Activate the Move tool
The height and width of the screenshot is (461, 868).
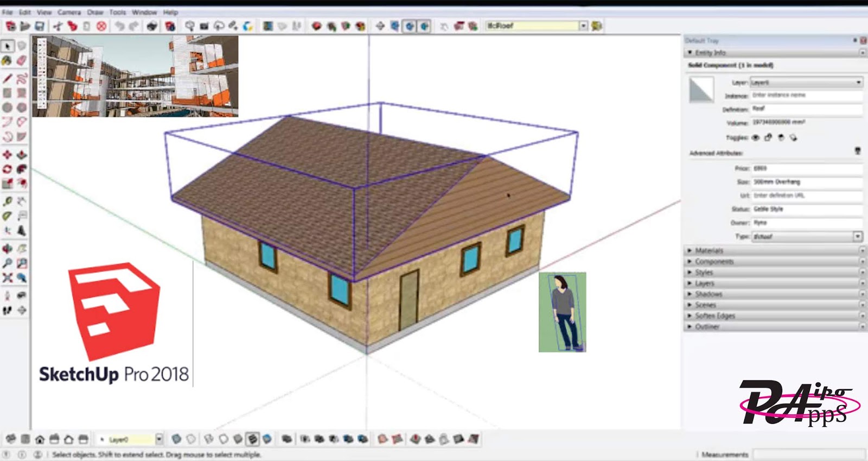(7, 155)
